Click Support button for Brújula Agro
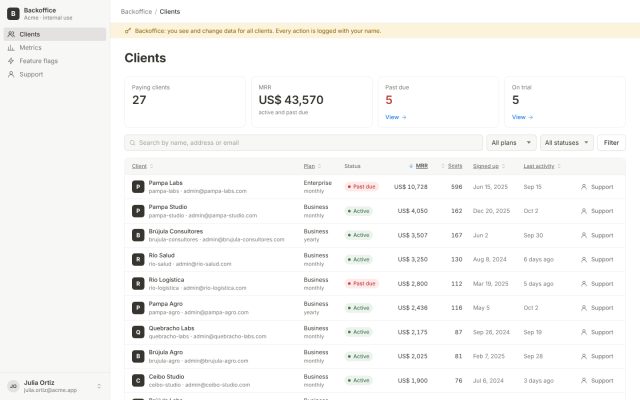Viewport: 640px width, 400px height. click(597, 356)
